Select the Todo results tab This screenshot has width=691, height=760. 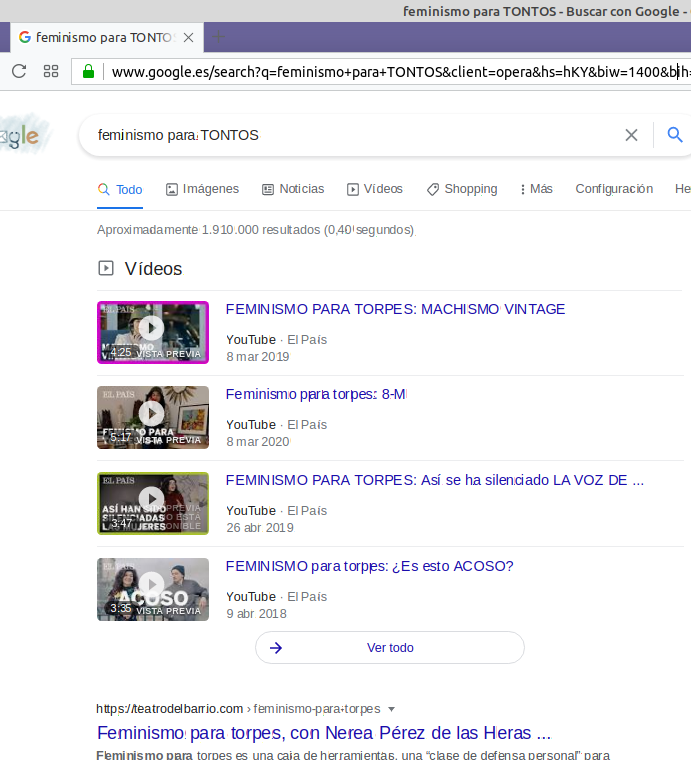pyautogui.click(x=120, y=190)
